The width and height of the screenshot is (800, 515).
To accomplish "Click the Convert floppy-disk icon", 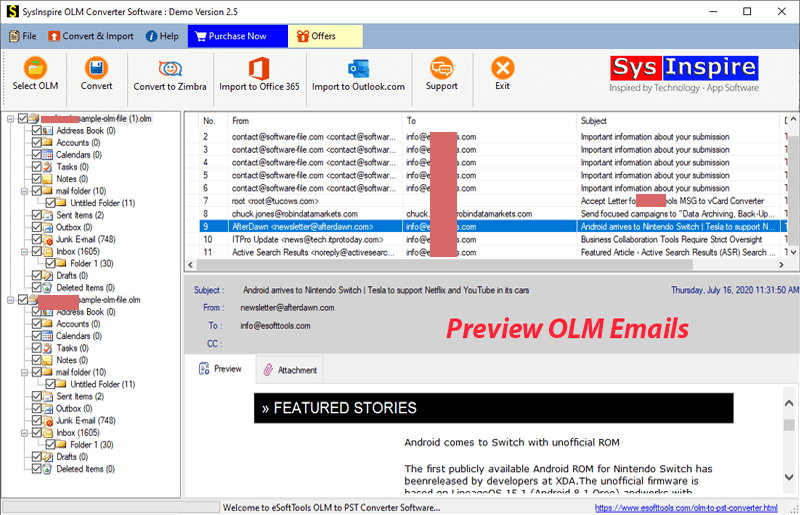I will pos(96,68).
